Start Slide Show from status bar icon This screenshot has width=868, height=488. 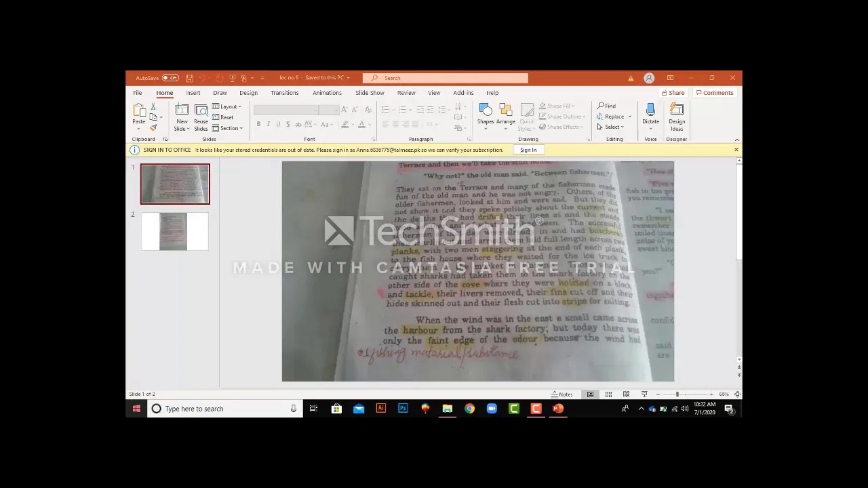(644, 394)
